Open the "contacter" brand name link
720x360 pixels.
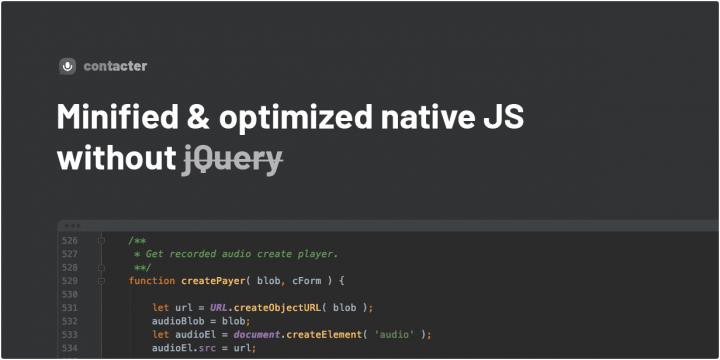(115, 66)
